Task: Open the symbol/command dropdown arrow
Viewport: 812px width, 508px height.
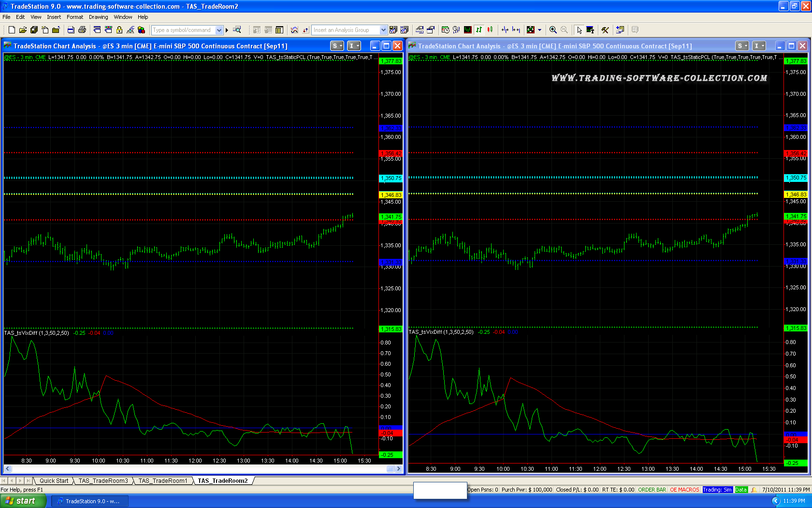Action: 219,30
